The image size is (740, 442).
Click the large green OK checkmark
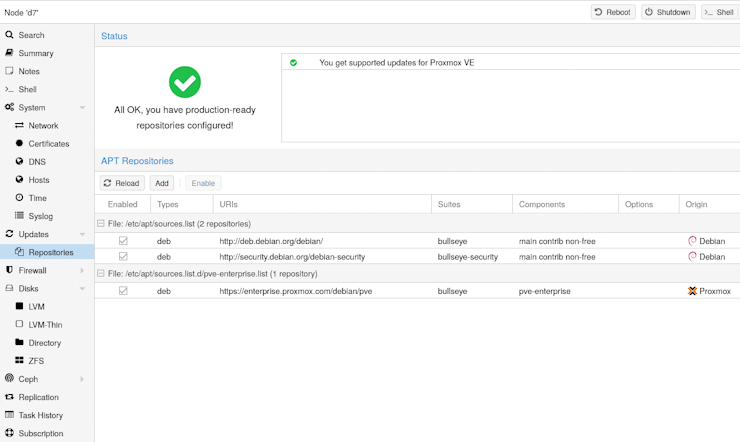point(185,82)
